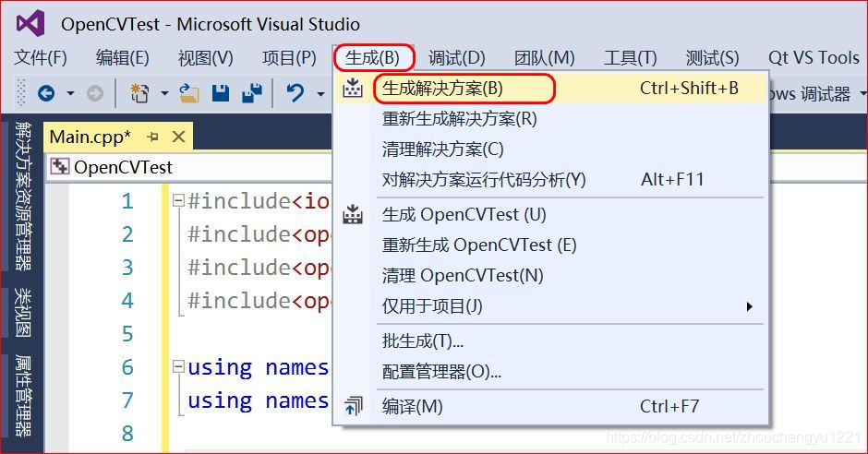Open the undo history dropdown arrow
The height and width of the screenshot is (454, 868).
pyautogui.click(x=320, y=93)
